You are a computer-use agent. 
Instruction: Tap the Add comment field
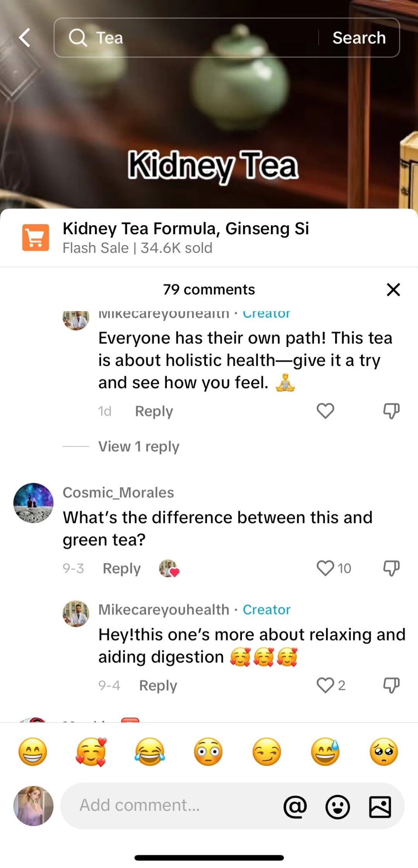point(170,805)
